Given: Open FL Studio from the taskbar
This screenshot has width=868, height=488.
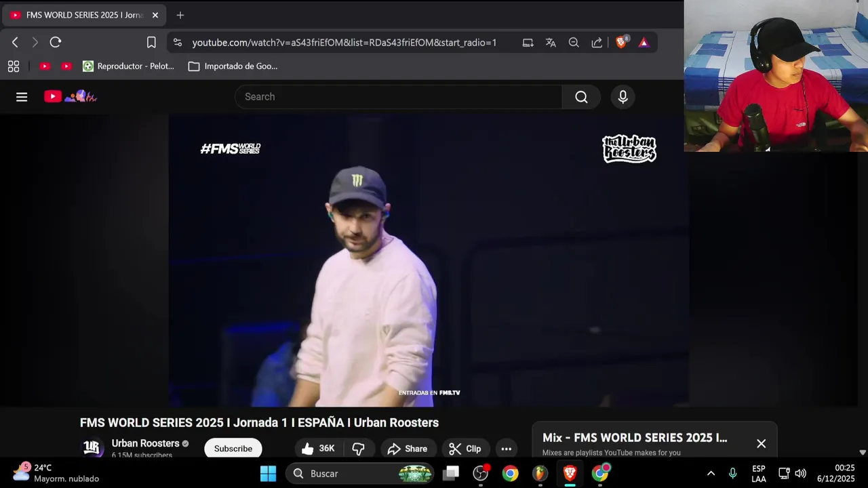Looking at the screenshot, I should tap(540, 473).
